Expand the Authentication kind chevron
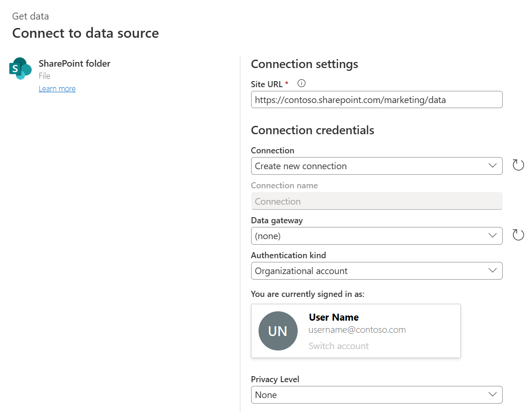532x412 pixels. 493,271
